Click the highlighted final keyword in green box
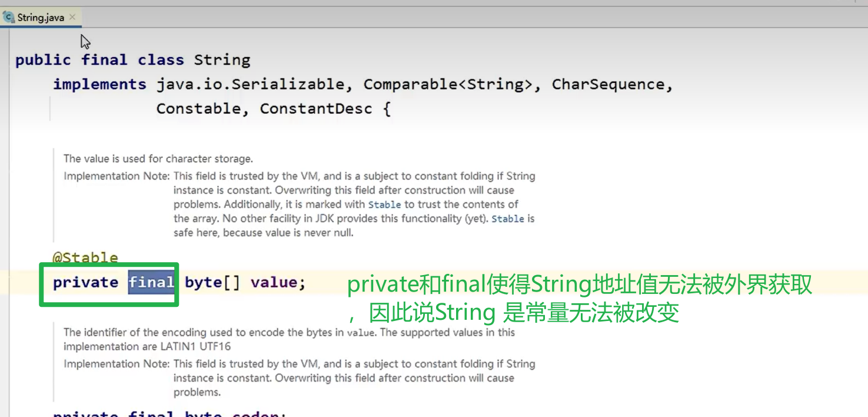 [x=151, y=282]
